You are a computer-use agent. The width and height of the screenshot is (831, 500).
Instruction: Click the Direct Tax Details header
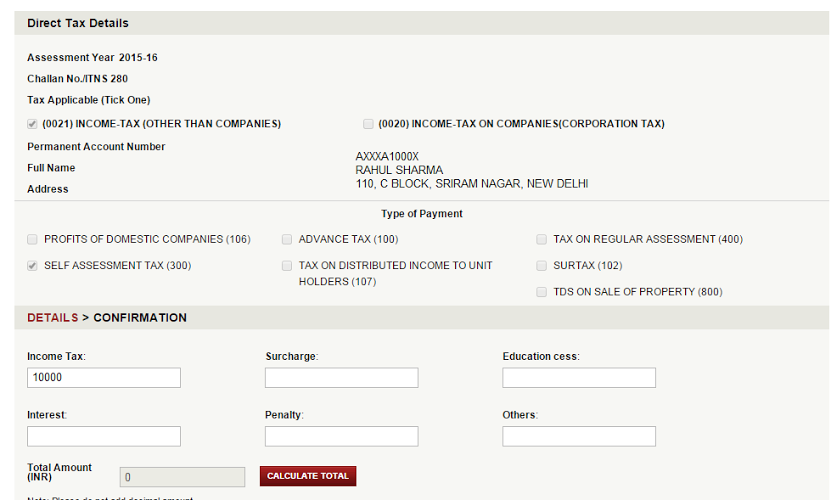pos(78,23)
